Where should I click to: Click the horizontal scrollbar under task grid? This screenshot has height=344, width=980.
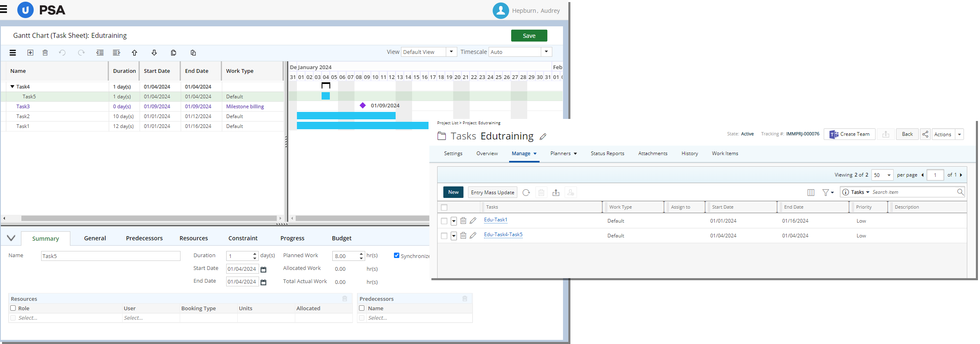click(x=149, y=218)
